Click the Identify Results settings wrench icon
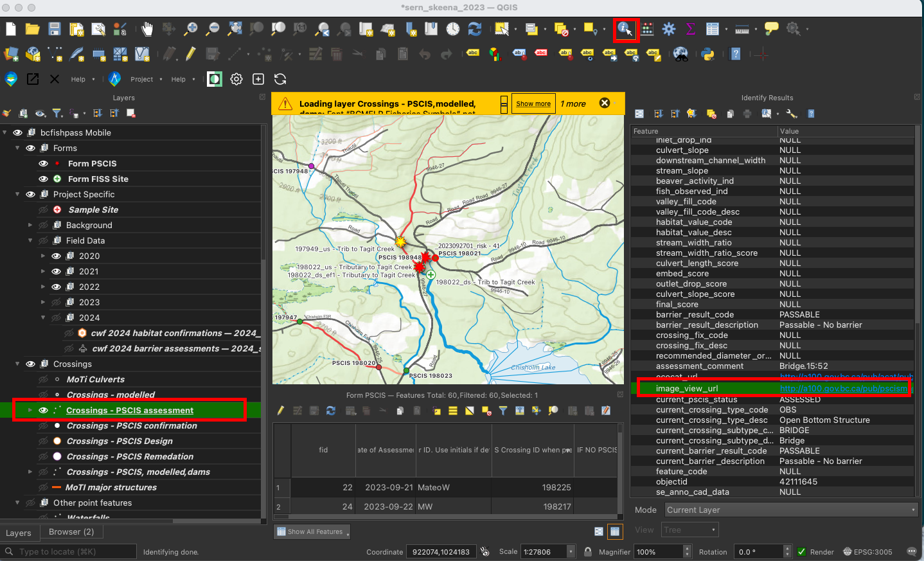Screen dimensions: 924x561 pos(792,114)
